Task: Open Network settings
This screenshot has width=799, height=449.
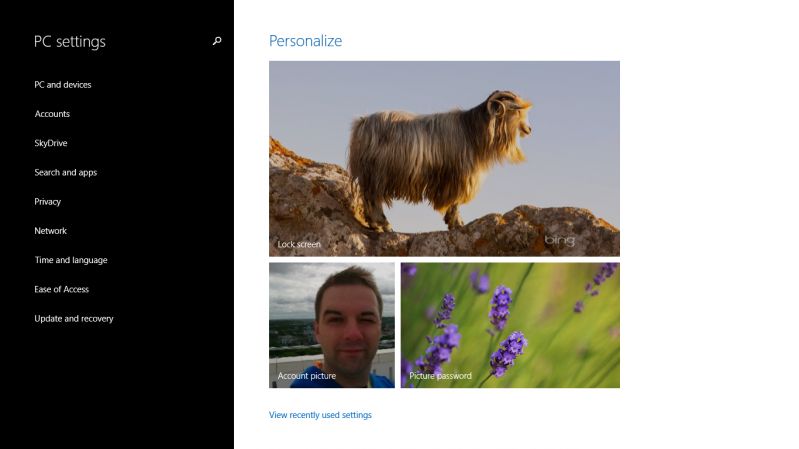Action: pos(50,231)
